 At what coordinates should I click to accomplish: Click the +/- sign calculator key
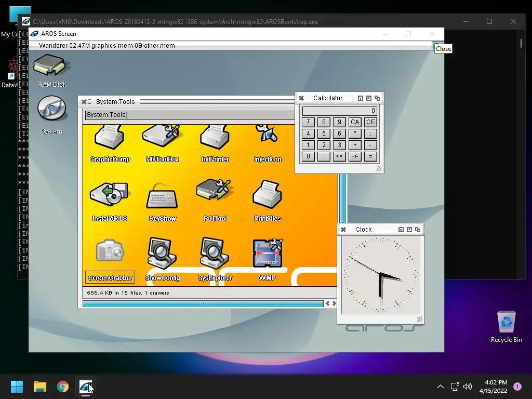tap(355, 156)
